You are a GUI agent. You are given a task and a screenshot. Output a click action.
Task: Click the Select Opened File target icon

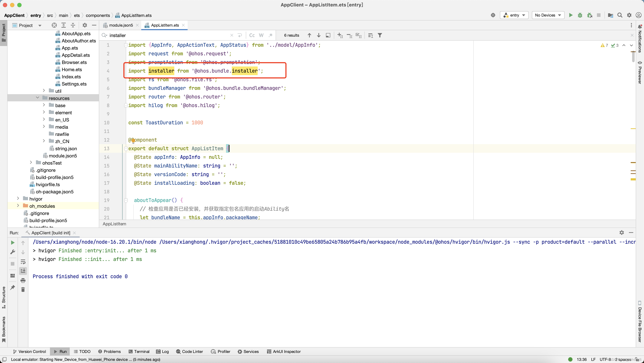coord(54,25)
